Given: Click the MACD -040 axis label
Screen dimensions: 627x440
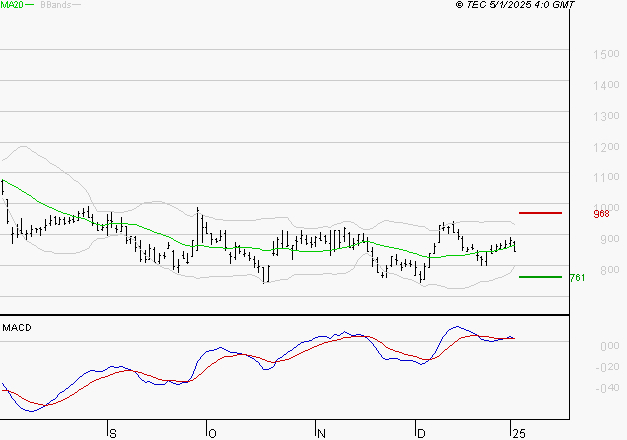Looking at the screenshot, I should click(x=607, y=388).
